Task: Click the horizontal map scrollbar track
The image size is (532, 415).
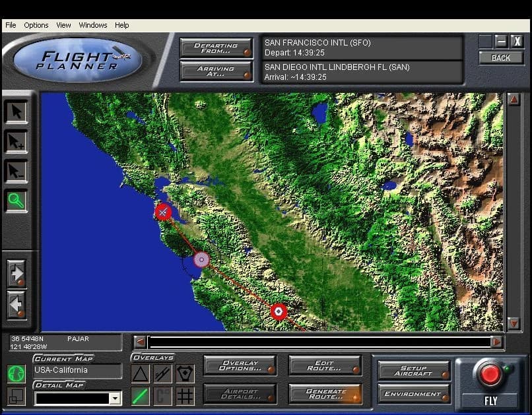Action: [319, 342]
